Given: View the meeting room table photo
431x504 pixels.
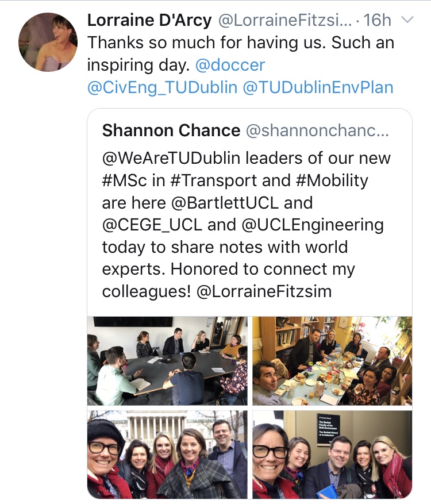Looking at the screenshot, I should [x=167, y=361].
